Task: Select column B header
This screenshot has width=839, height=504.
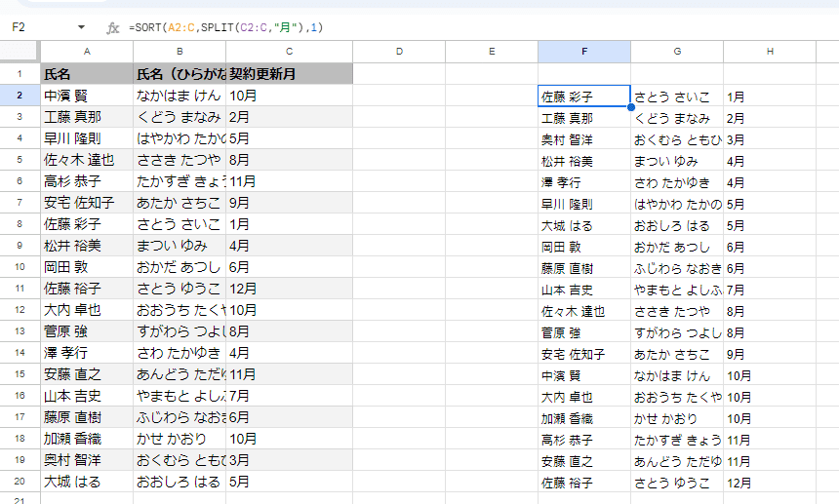Action: [x=180, y=52]
